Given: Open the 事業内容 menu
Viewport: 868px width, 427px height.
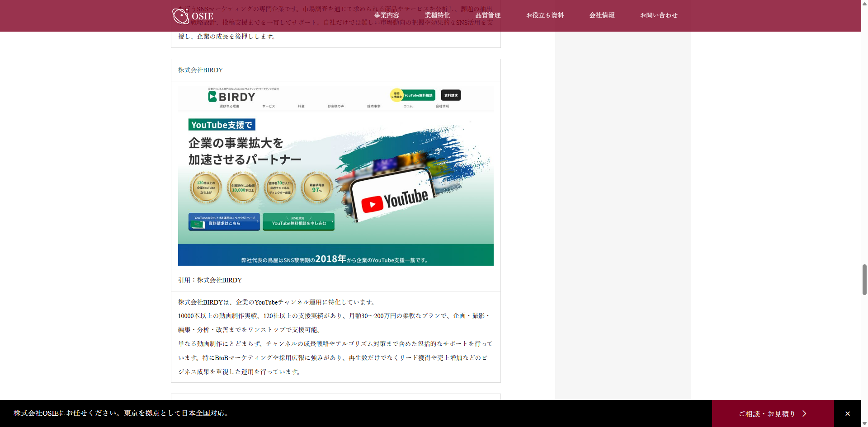Looking at the screenshot, I should 387,15.
